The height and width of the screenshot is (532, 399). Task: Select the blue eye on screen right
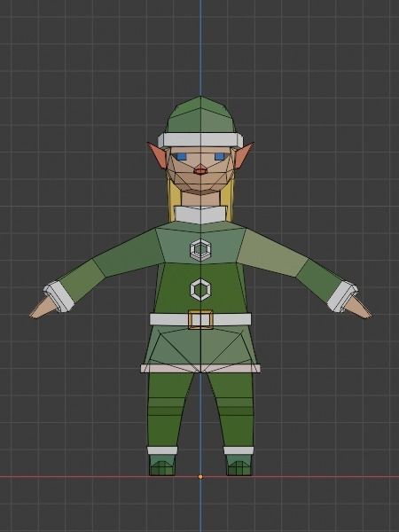click(x=220, y=156)
